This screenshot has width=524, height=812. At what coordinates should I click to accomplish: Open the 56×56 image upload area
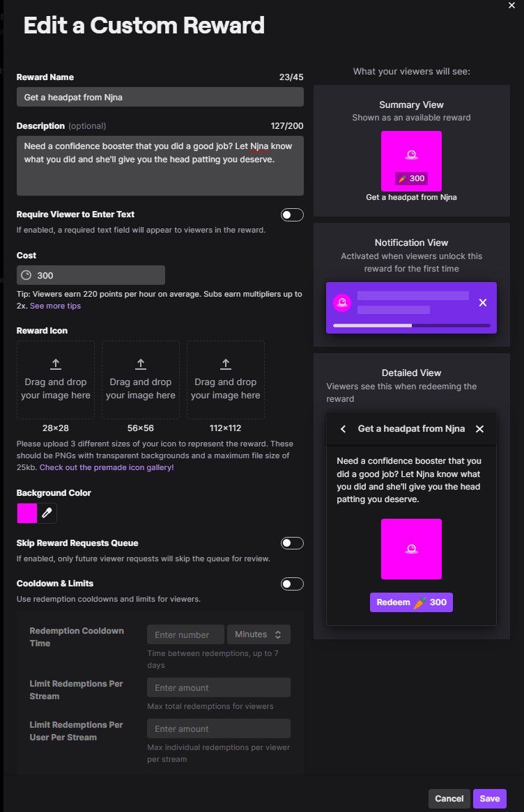click(140, 380)
